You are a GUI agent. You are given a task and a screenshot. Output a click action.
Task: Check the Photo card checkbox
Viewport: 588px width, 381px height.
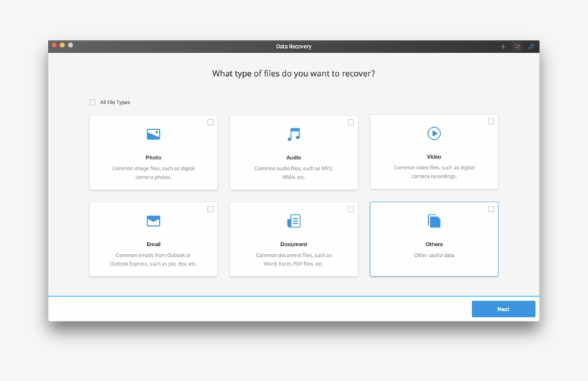click(210, 123)
